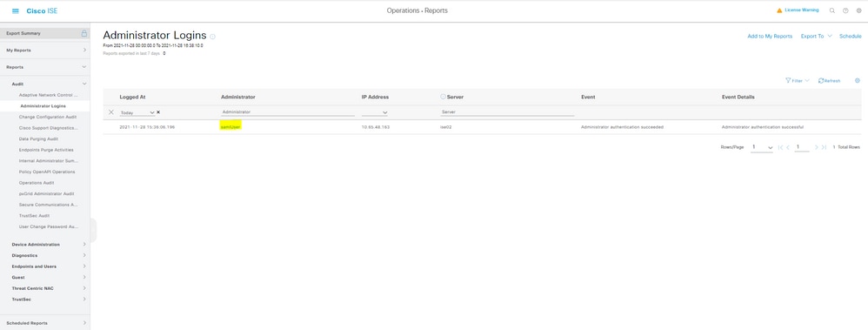Open the IP Address filter dropdown

tap(375, 112)
